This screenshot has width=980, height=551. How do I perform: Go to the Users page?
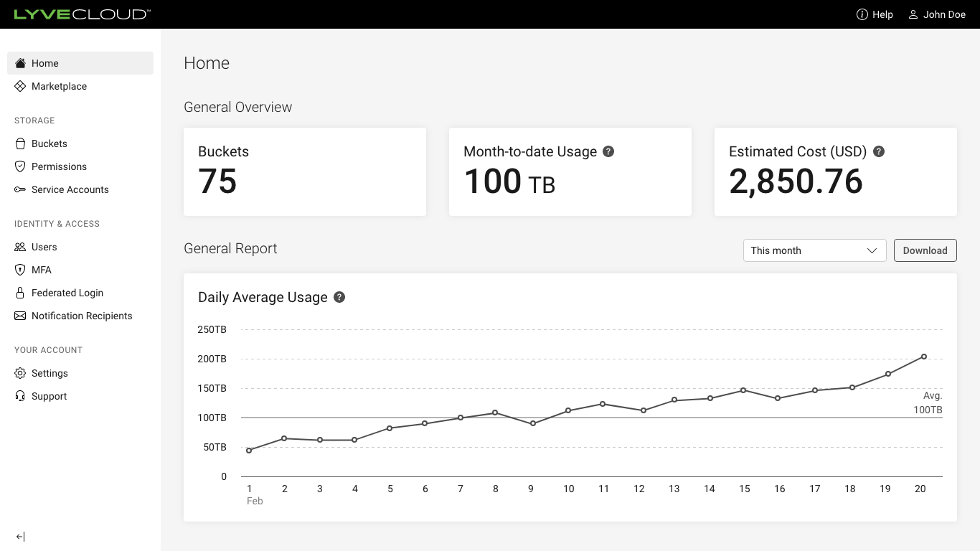44,247
